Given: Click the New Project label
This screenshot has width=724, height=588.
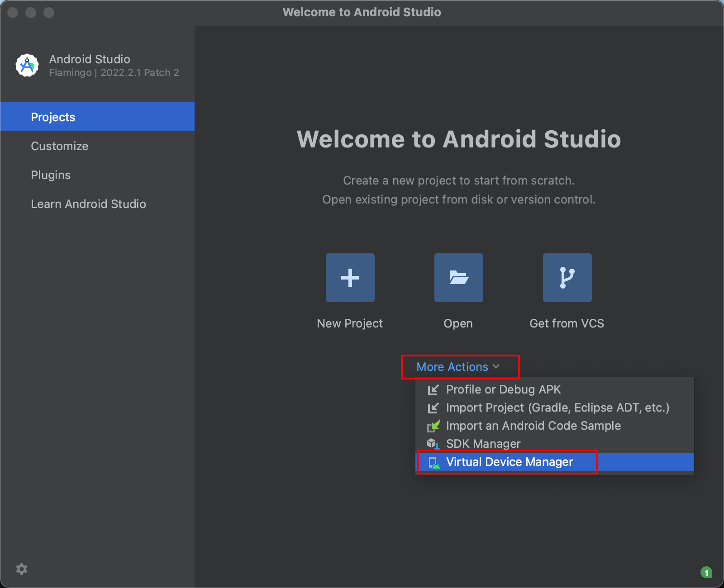Looking at the screenshot, I should (x=350, y=323).
